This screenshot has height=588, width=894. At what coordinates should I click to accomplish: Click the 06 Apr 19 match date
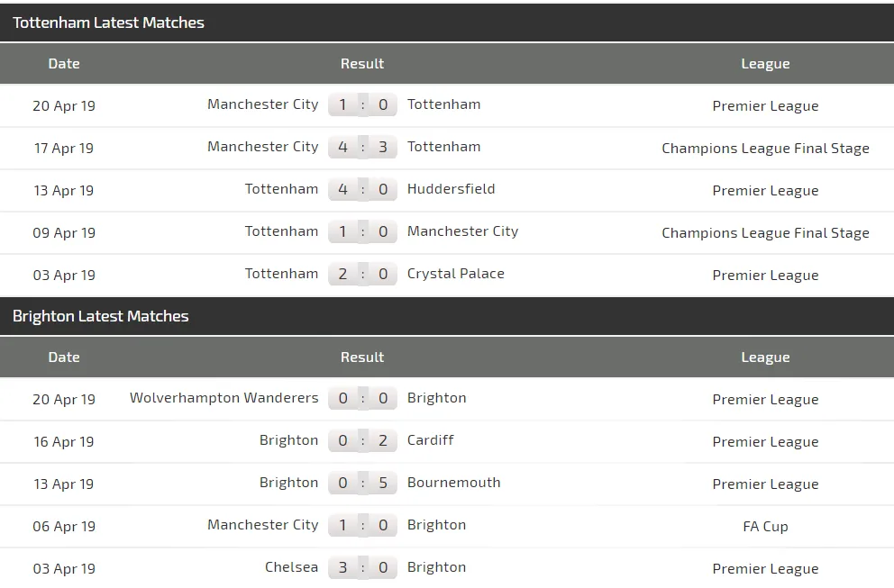click(x=64, y=526)
